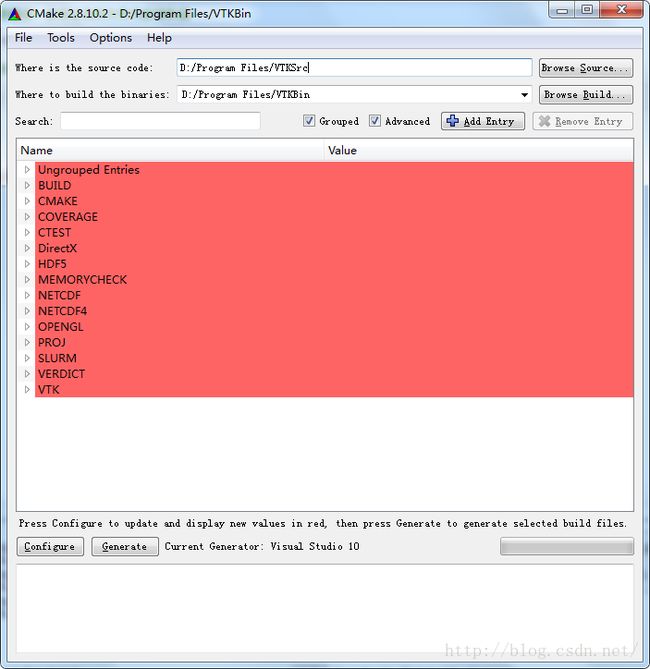Expand the Ungrouped Entries group

[27, 169]
